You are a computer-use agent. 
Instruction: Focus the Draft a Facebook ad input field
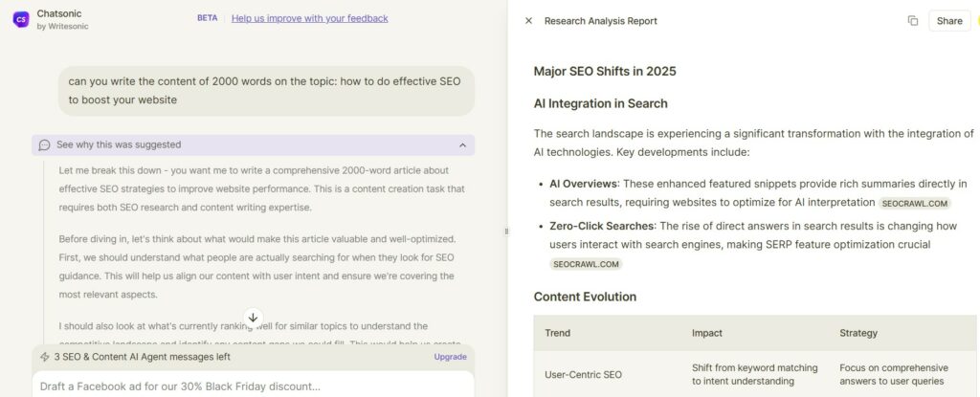coord(253,386)
